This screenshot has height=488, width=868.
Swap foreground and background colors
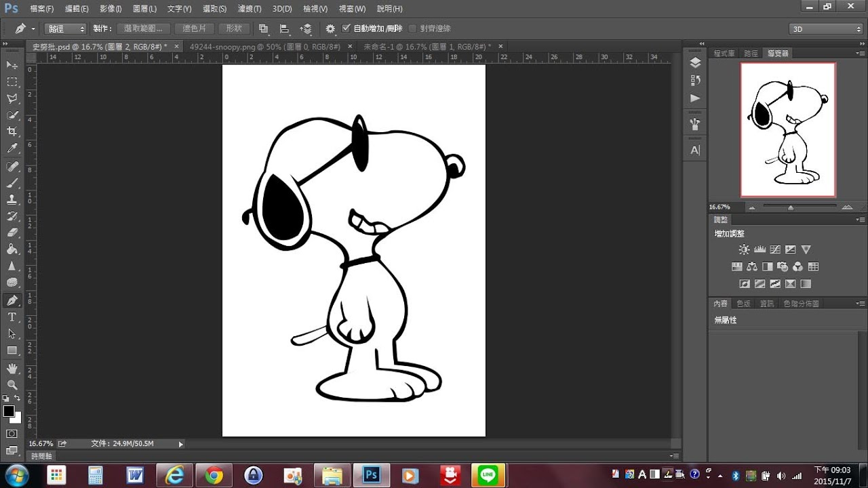pos(18,399)
